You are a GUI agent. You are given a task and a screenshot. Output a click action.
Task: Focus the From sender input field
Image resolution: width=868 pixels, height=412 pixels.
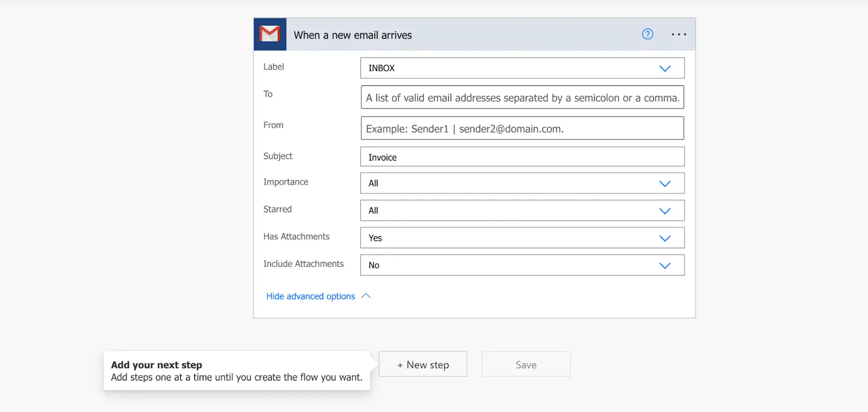click(x=522, y=129)
